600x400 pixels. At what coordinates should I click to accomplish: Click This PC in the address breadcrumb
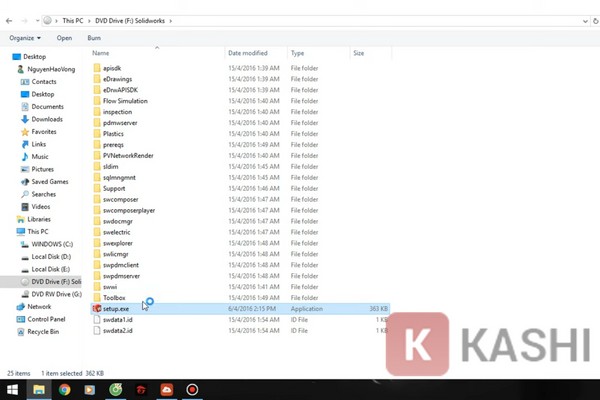[73, 21]
